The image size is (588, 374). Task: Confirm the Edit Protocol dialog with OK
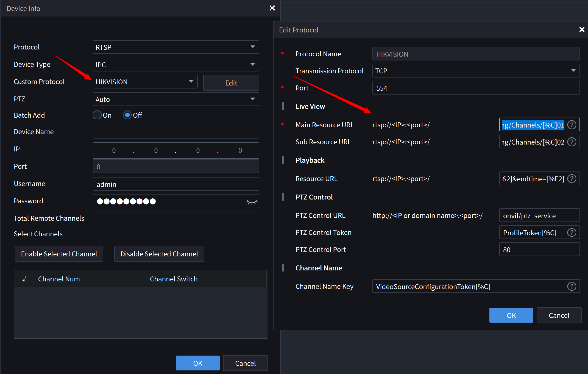coord(511,315)
